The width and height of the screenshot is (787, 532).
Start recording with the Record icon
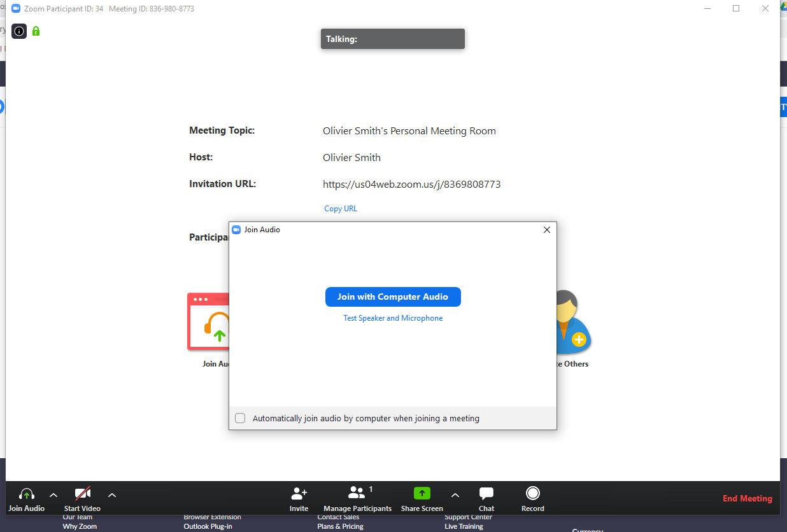click(533, 493)
